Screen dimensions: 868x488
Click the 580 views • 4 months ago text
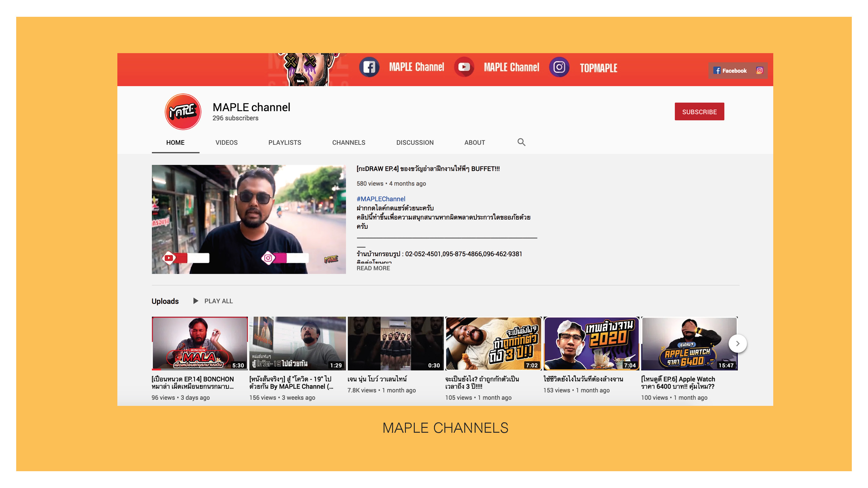click(x=391, y=184)
